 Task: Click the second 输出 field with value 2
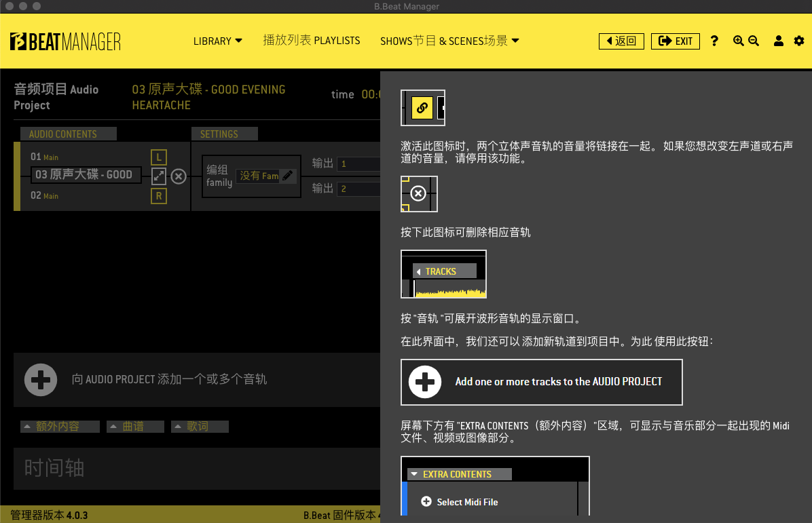pos(358,189)
